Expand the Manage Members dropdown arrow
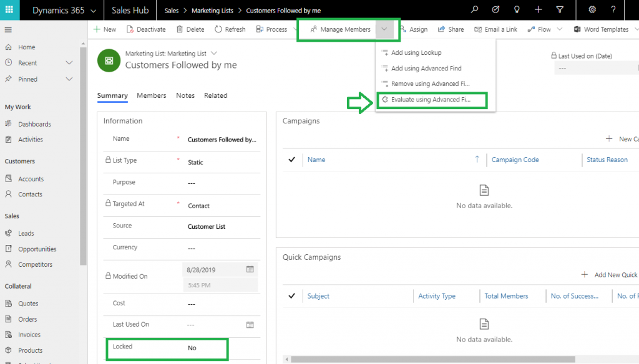The width and height of the screenshot is (639, 364). click(385, 29)
